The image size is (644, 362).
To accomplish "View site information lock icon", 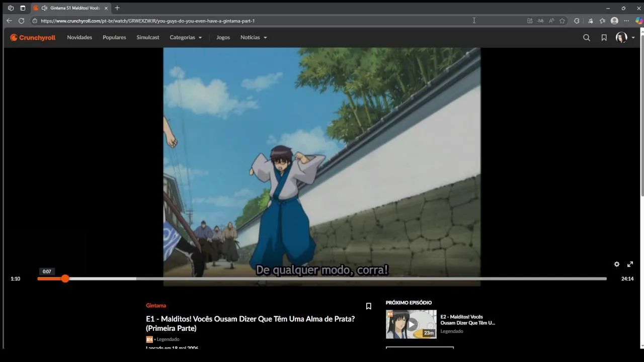I will click(x=35, y=21).
